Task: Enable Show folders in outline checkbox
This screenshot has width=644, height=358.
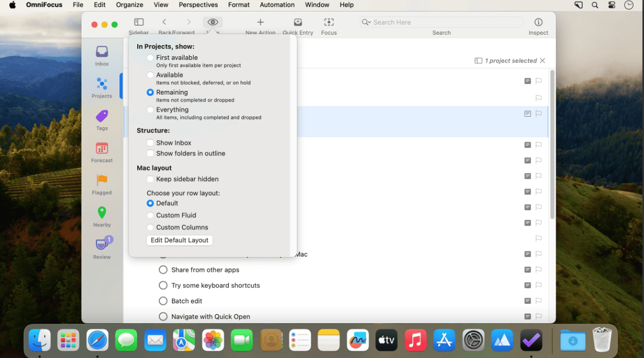Action: click(x=150, y=154)
